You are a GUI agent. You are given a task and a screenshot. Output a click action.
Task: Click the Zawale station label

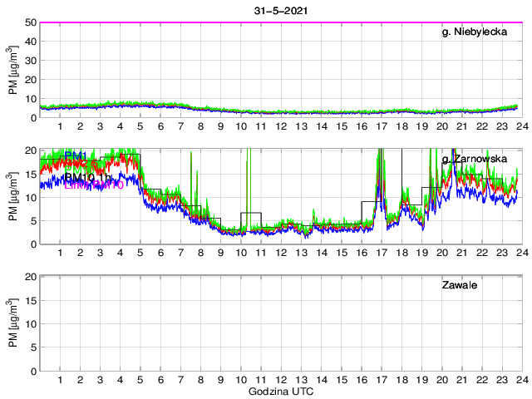pos(459,286)
